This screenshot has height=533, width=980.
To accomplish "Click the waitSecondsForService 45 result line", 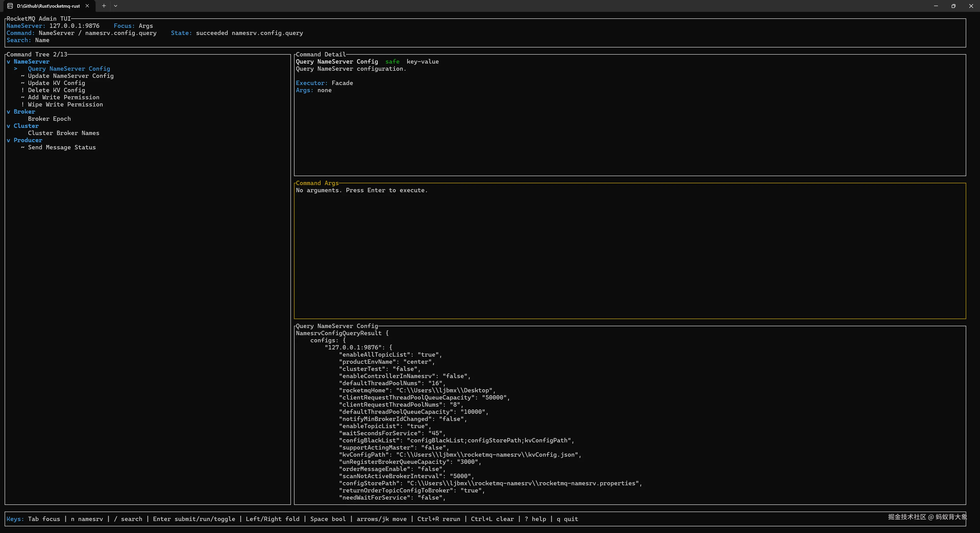I will (392, 433).
